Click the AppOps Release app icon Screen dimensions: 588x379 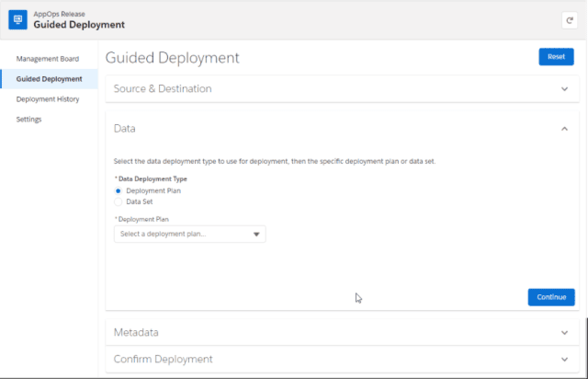coord(17,19)
